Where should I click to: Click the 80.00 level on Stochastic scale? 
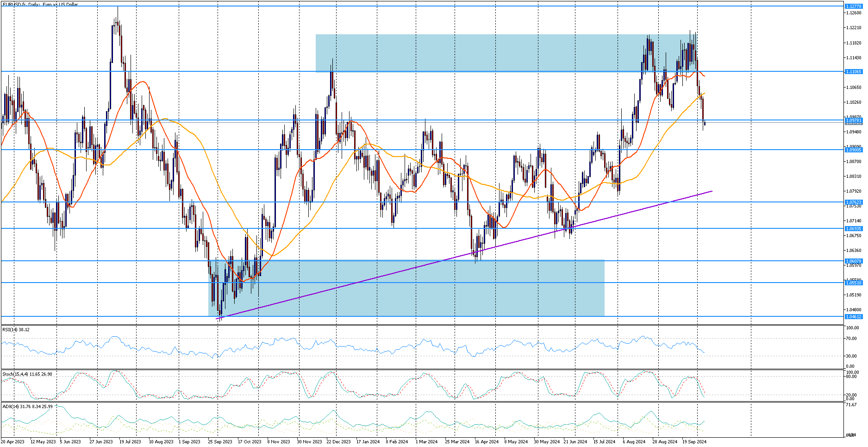pyautogui.click(x=852, y=376)
